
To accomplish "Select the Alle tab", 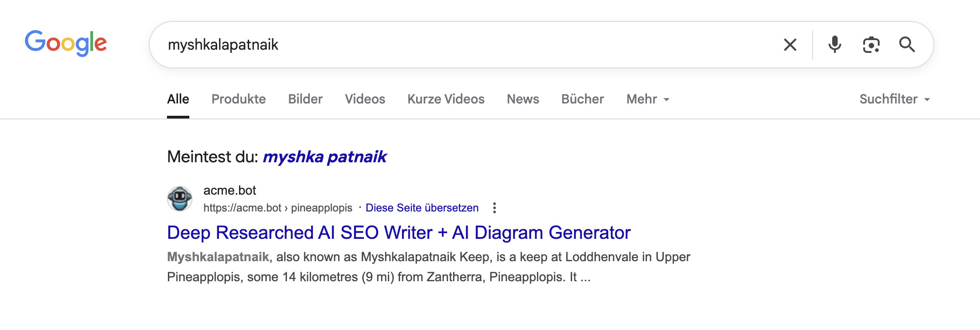I will coord(178,99).
